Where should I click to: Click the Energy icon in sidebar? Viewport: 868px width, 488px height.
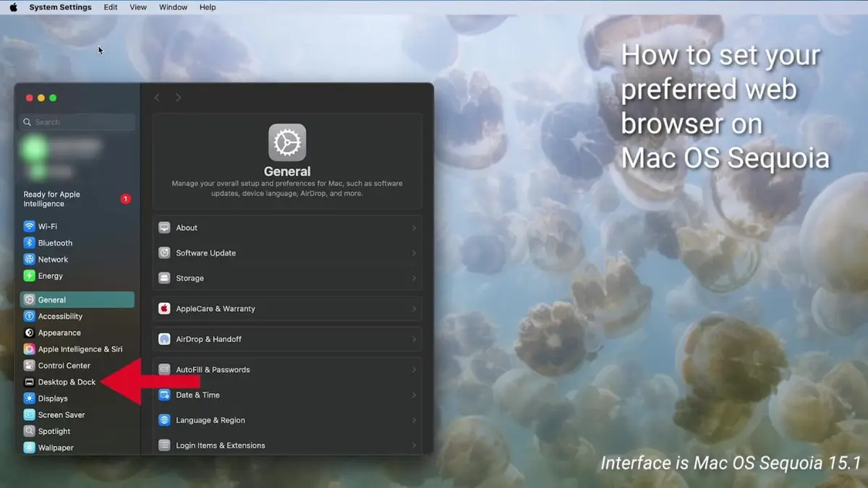[x=29, y=275]
